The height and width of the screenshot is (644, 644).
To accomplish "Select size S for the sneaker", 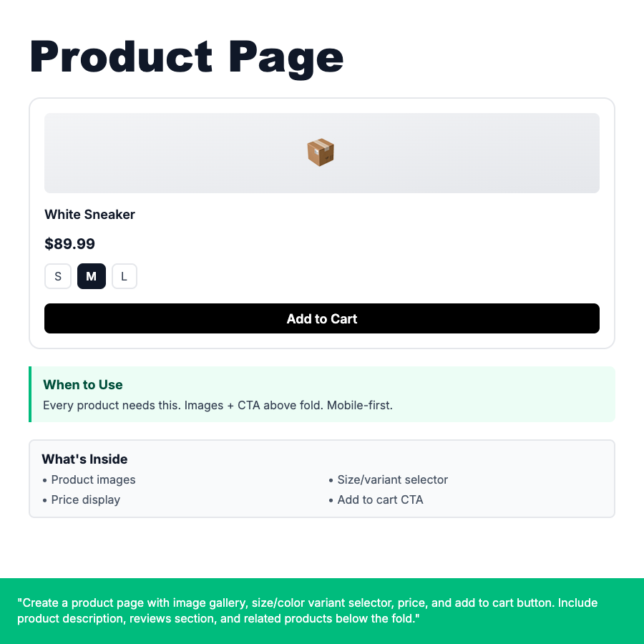I will (58, 276).
